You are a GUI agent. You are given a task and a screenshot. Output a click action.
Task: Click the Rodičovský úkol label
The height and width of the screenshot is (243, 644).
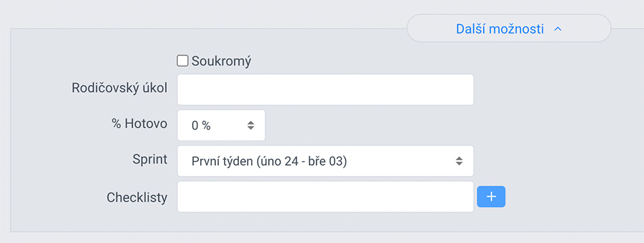(119, 88)
